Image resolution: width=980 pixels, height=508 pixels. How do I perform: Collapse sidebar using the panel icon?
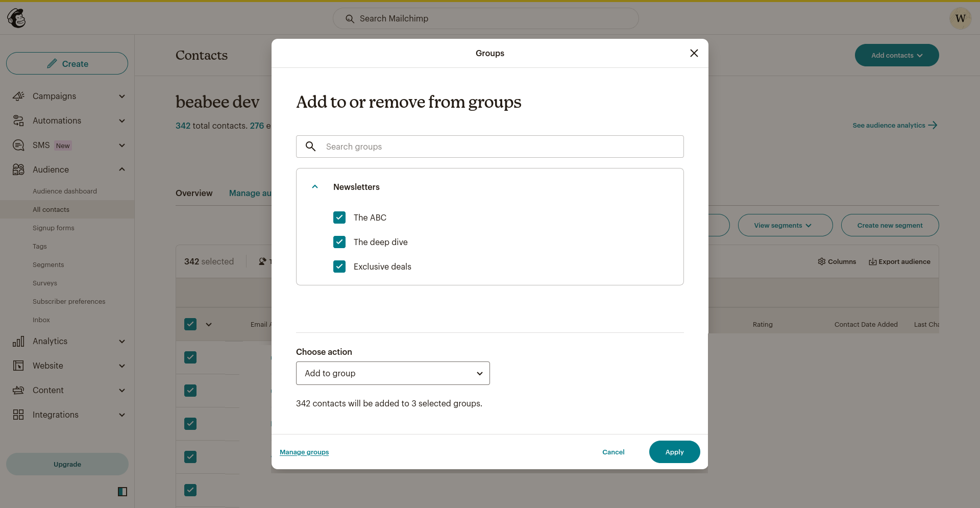[122, 492]
